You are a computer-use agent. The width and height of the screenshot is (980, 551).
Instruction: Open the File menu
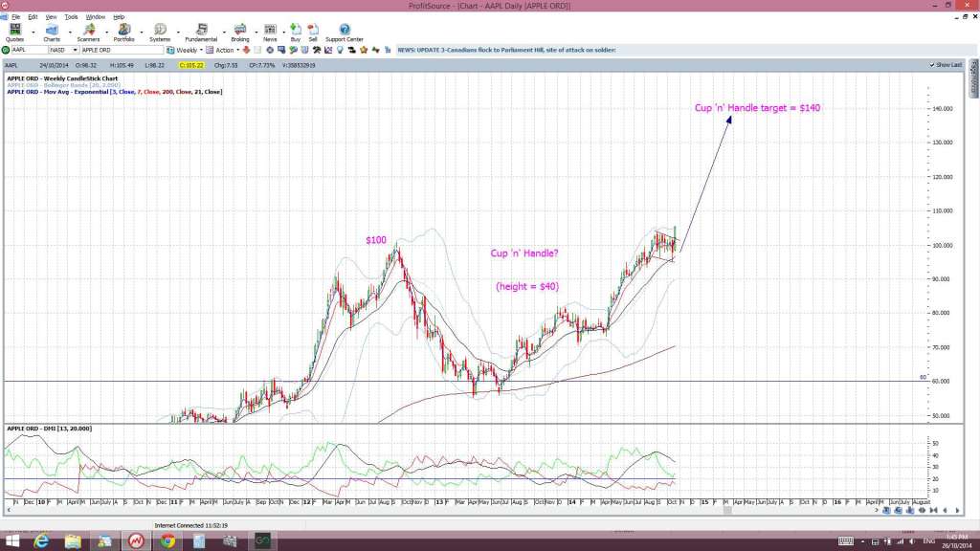pos(15,17)
